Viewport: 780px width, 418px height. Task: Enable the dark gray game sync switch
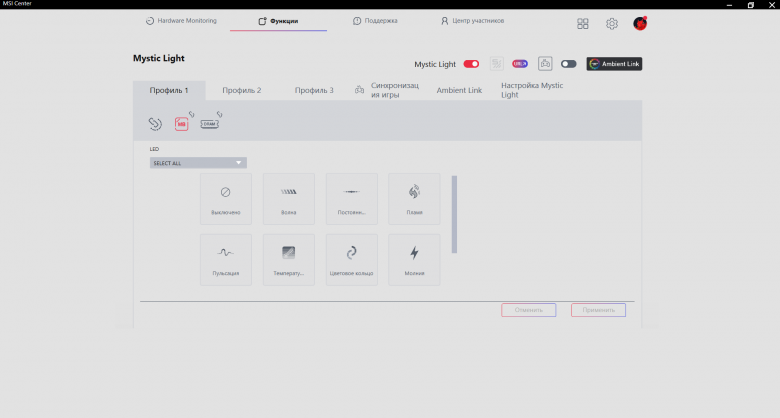tap(568, 64)
